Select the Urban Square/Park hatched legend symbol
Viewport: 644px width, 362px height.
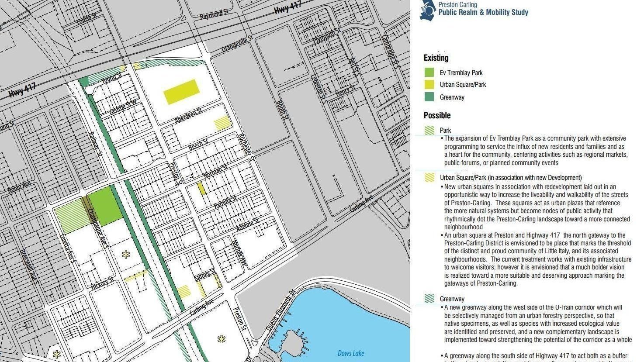tap(429, 178)
